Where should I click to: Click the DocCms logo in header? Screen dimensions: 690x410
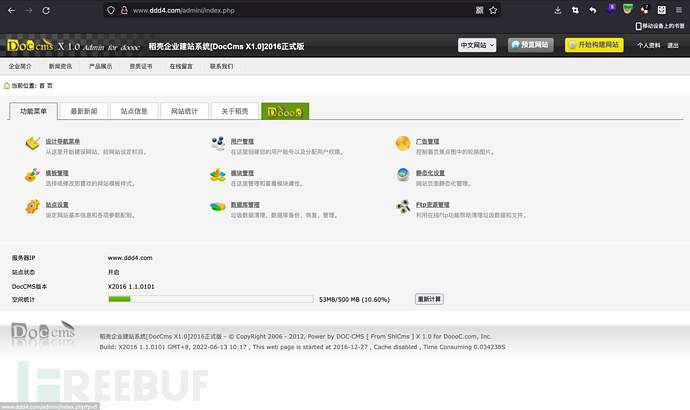tap(30, 45)
